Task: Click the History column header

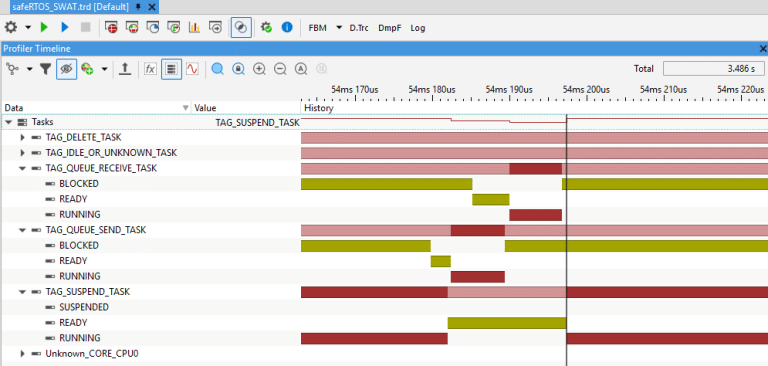Action: tap(534, 108)
